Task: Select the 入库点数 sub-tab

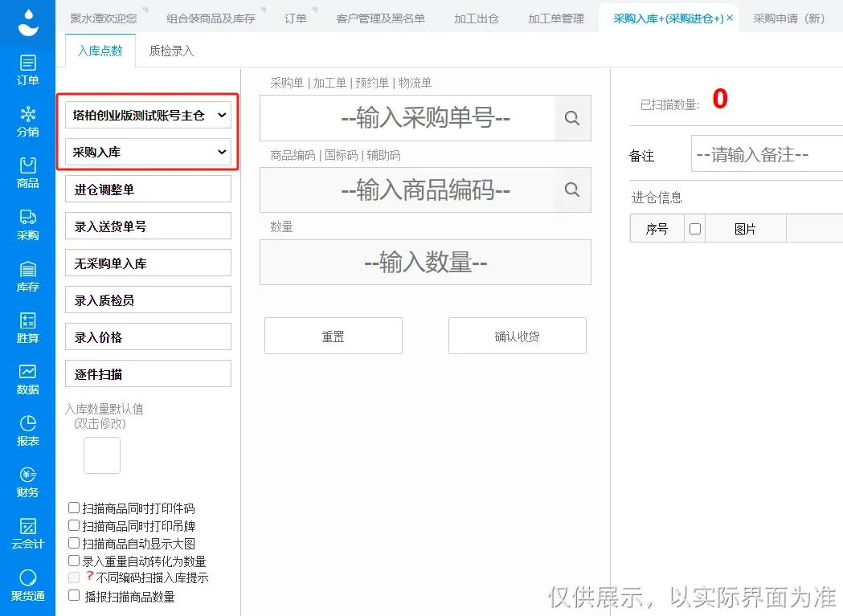Action: (100, 51)
